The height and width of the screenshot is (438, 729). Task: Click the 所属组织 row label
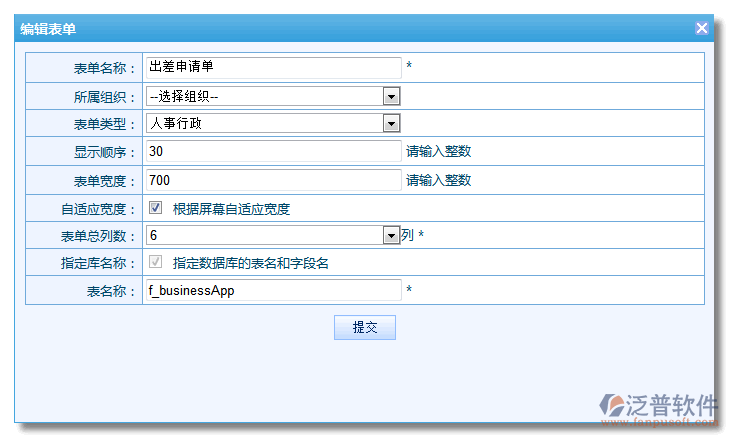pyautogui.click(x=104, y=97)
